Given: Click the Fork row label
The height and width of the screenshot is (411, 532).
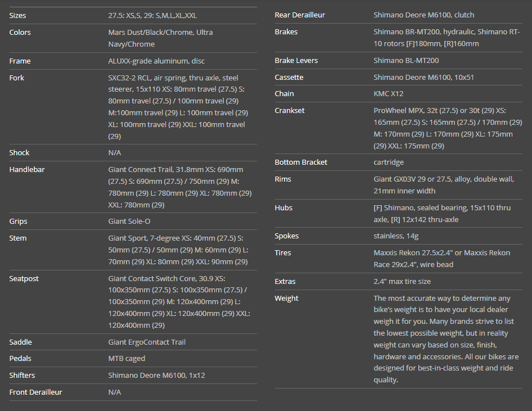Looking at the screenshot, I should tap(17, 78).
